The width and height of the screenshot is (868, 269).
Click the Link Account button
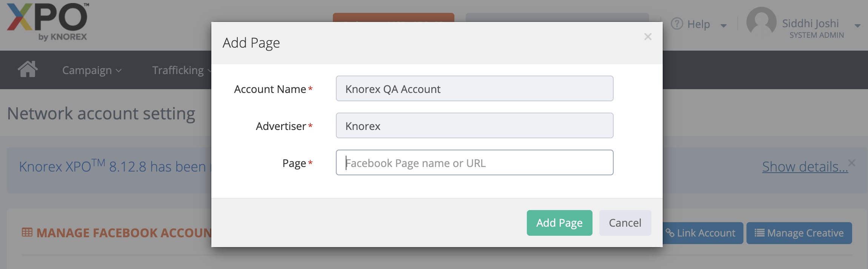[703, 233]
